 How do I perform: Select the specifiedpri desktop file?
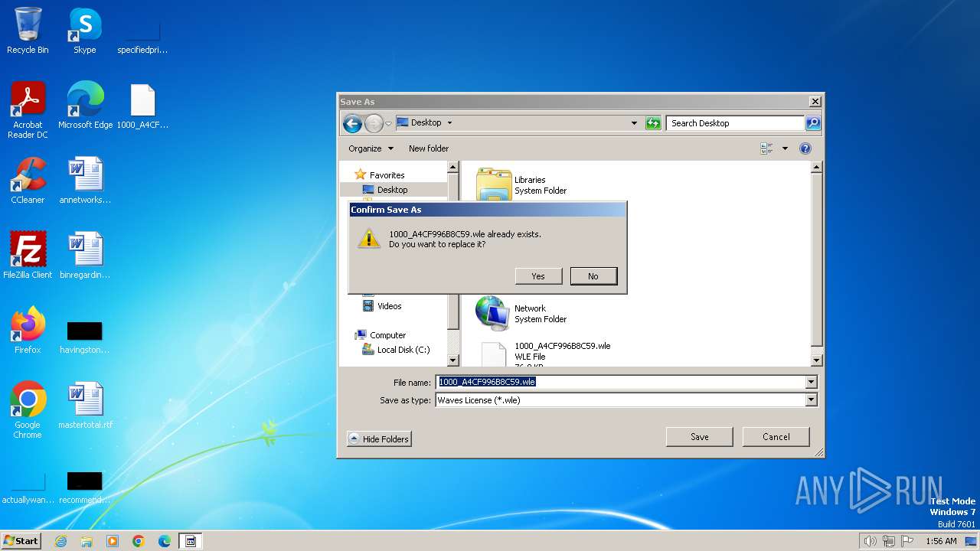coord(142,38)
